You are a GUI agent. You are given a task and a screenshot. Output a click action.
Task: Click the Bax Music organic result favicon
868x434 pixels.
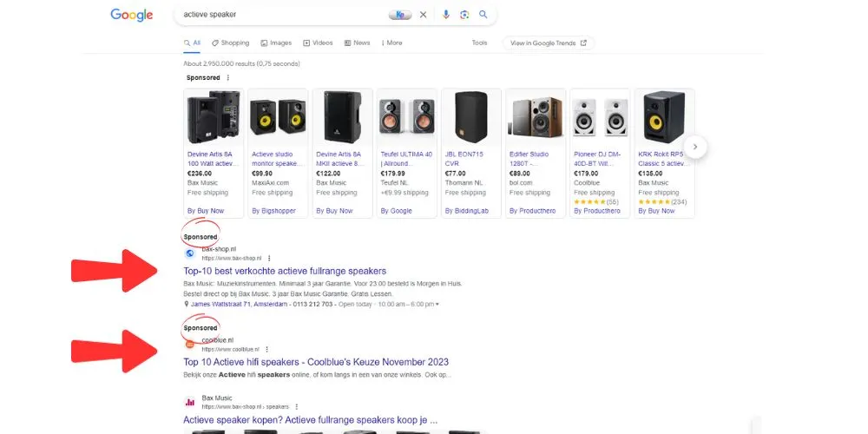pos(190,402)
